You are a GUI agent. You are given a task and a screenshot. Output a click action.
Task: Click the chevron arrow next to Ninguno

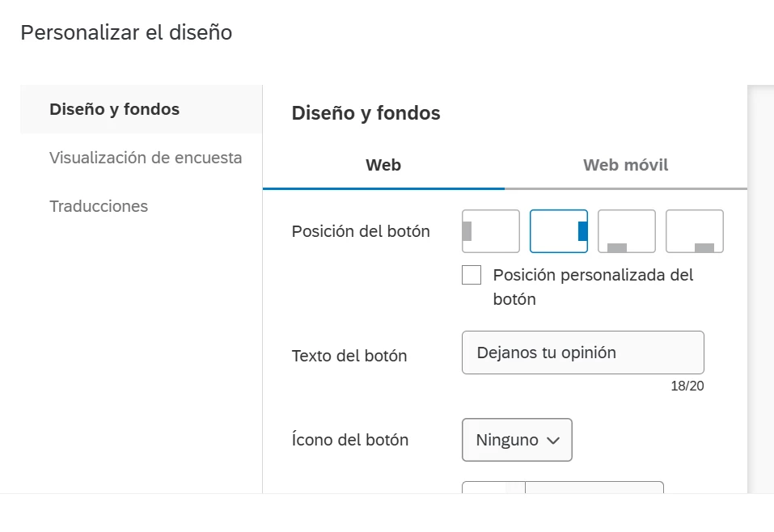(x=553, y=440)
